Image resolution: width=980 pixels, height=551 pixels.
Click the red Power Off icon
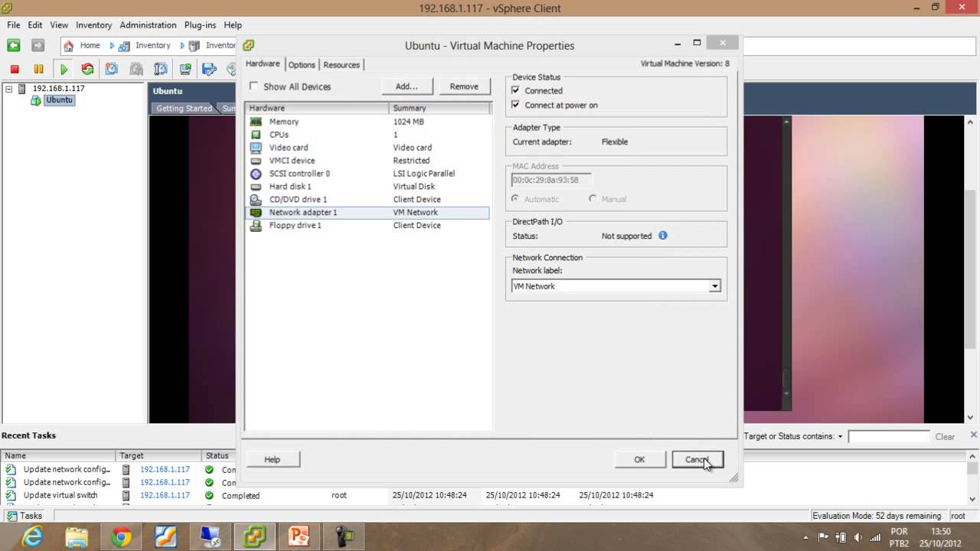tap(15, 69)
